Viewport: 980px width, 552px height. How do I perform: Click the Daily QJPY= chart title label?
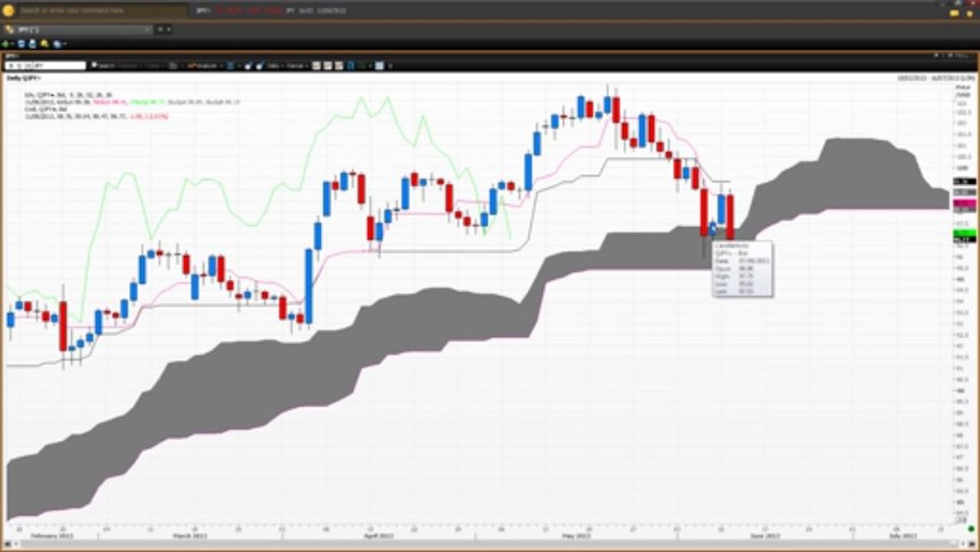pyautogui.click(x=24, y=78)
